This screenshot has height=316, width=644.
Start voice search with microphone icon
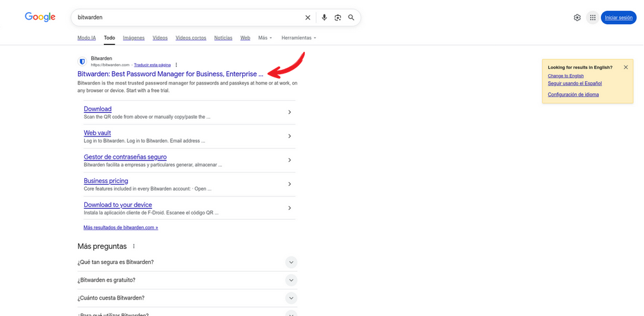tap(325, 18)
